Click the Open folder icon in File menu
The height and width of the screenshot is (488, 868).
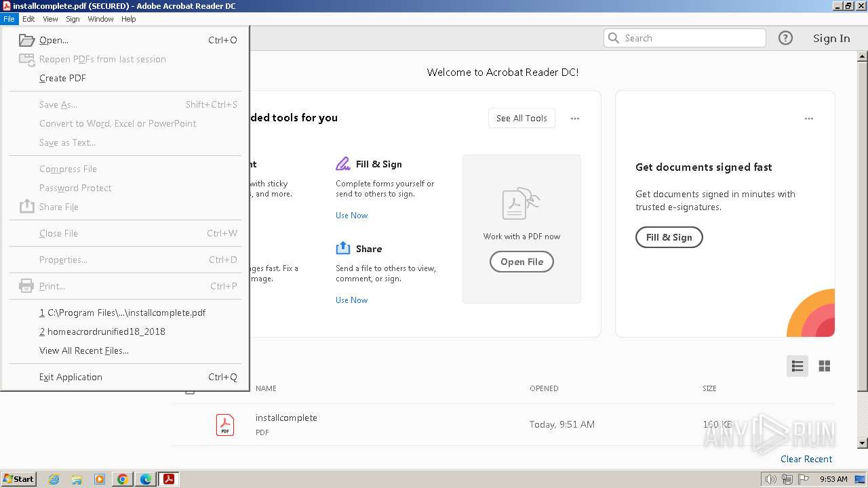pos(27,40)
